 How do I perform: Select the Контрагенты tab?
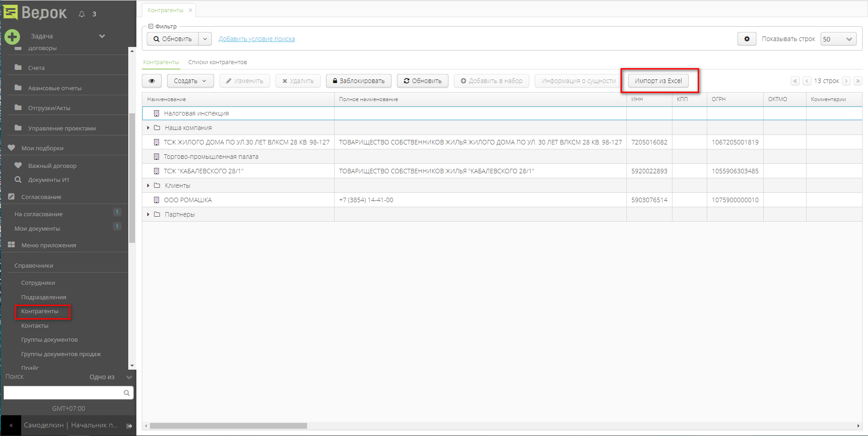[161, 62]
